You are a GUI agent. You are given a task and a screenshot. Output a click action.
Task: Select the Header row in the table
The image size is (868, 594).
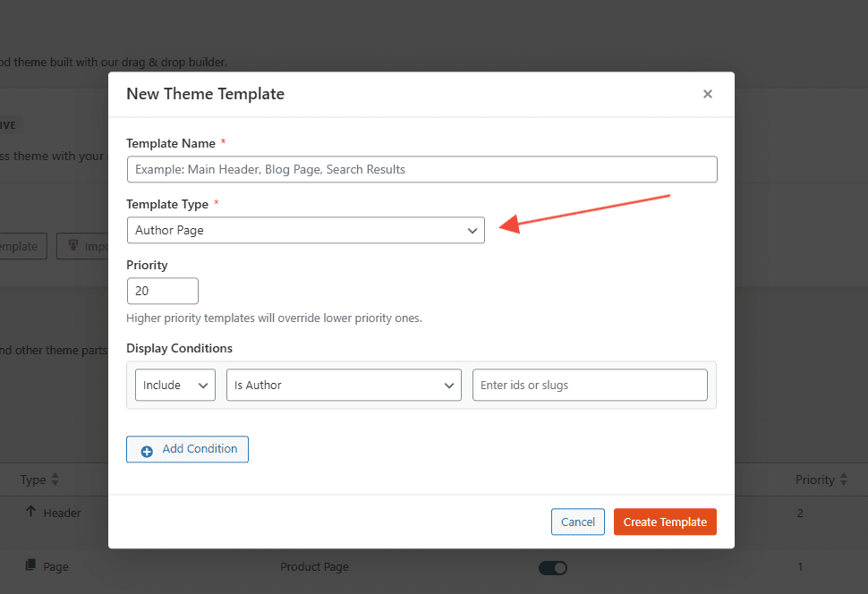62,513
